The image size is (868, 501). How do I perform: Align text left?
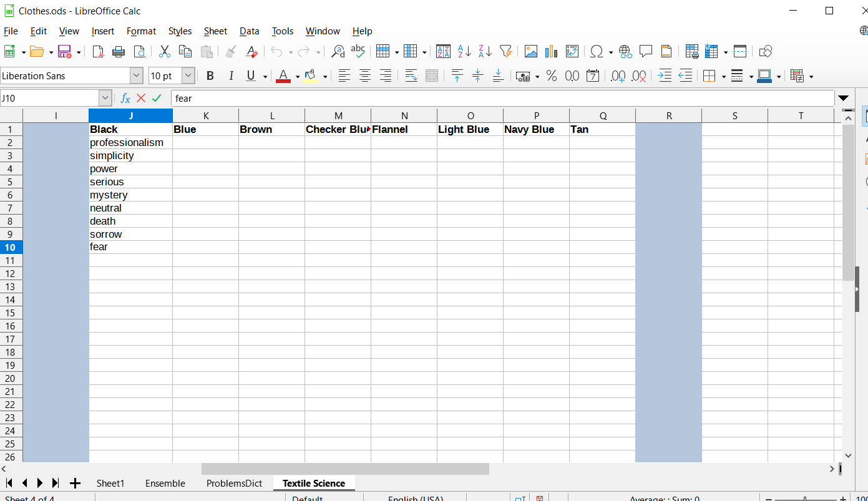[344, 76]
